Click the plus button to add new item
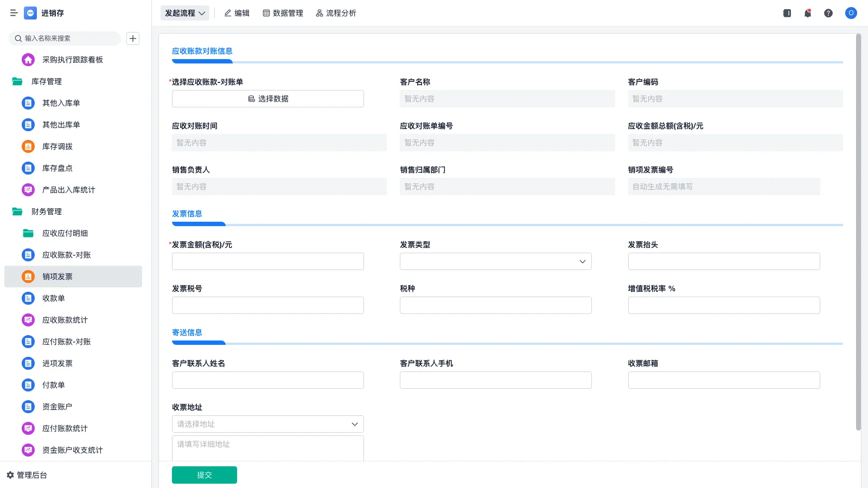Viewport: 868px width, 488px height. 133,38
